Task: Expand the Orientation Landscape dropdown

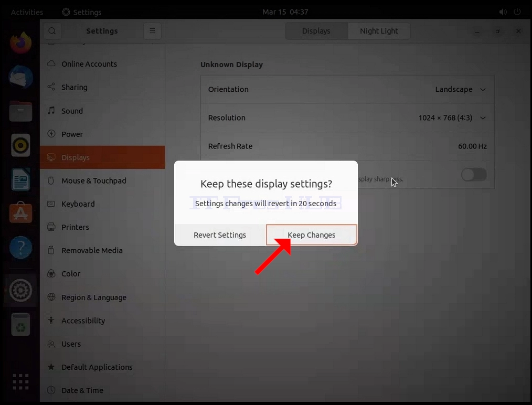Action: (461, 89)
